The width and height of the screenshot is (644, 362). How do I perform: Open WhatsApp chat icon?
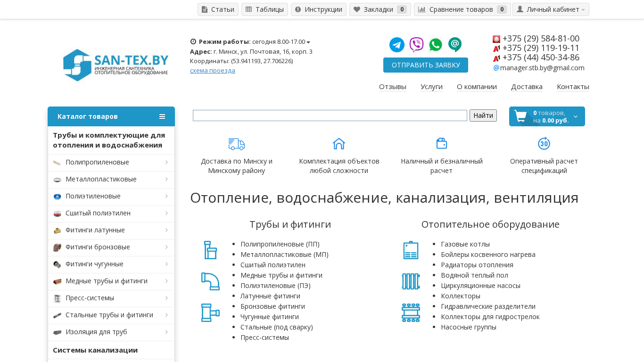coord(436,45)
